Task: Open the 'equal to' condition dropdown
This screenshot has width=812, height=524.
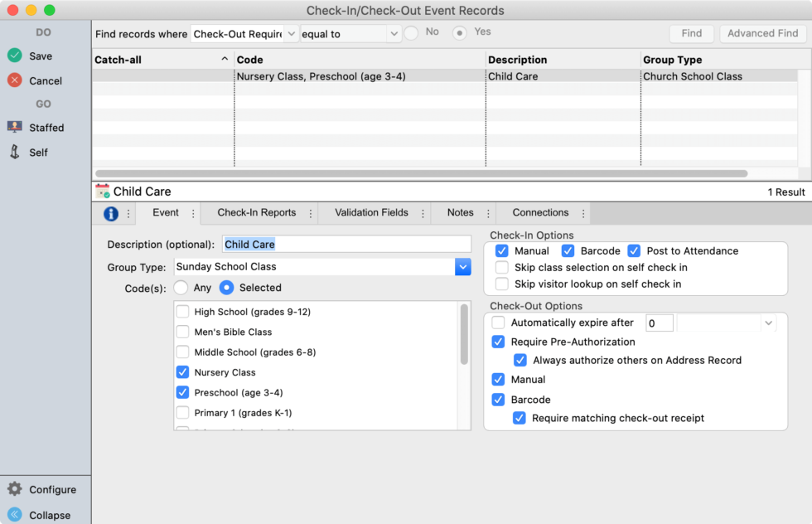Action: 350,34
